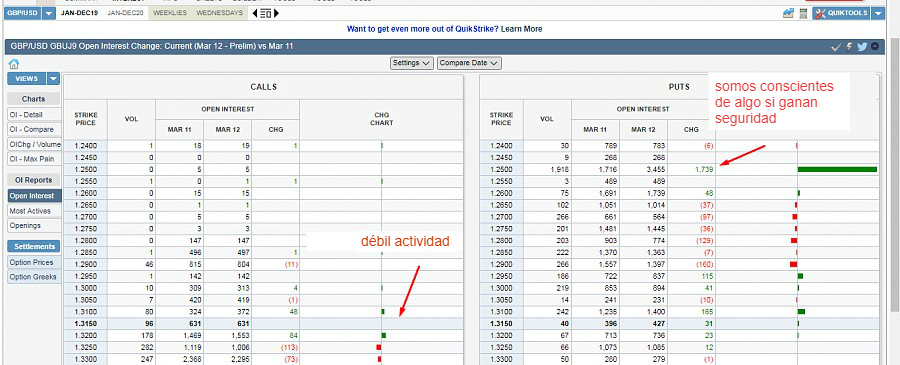Open the Compare Date dropdown
Viewport: 900px width, 365px height.
coord(470,63)
